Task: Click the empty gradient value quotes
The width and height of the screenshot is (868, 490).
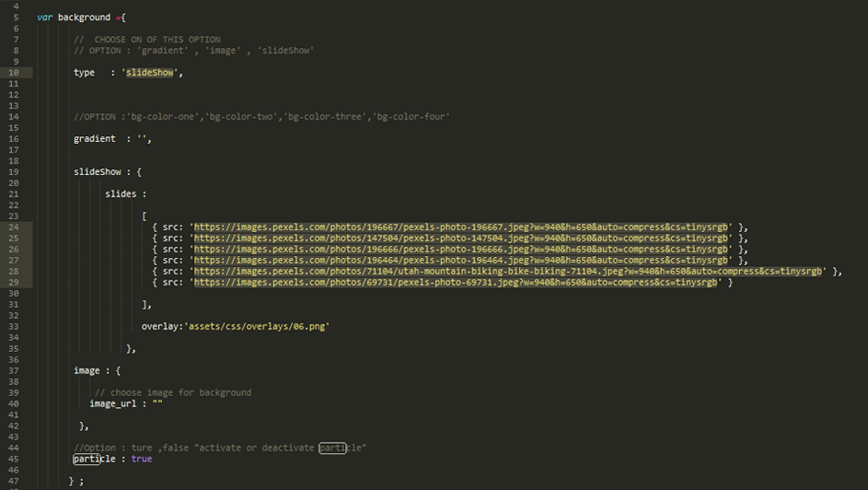Action: coord(142,139)
